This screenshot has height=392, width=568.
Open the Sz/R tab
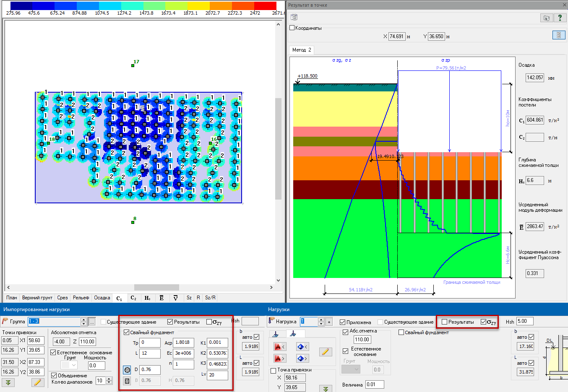210,298
